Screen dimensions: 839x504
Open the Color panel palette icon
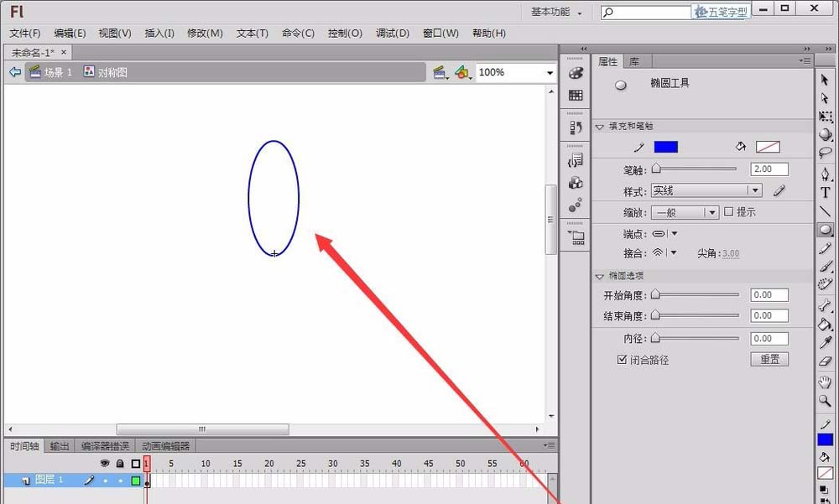pos(576,73)
